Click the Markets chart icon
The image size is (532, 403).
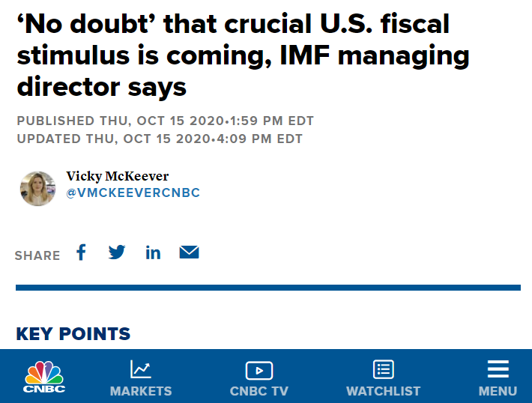click(x=140, y=369)
